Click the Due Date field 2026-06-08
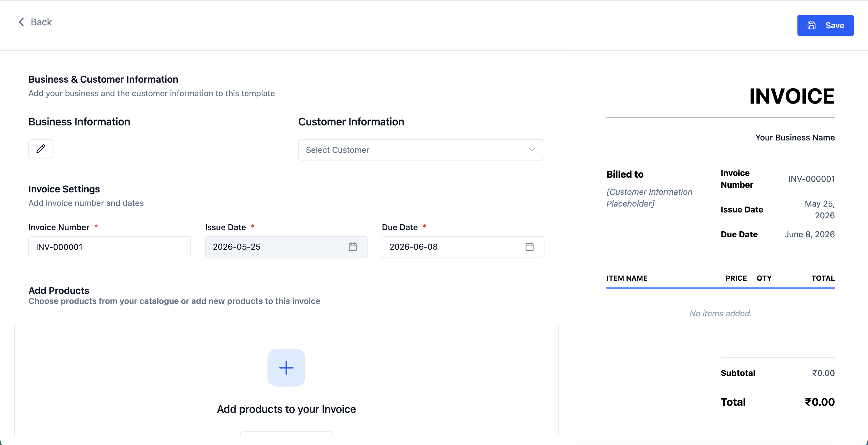 (463, 247)
